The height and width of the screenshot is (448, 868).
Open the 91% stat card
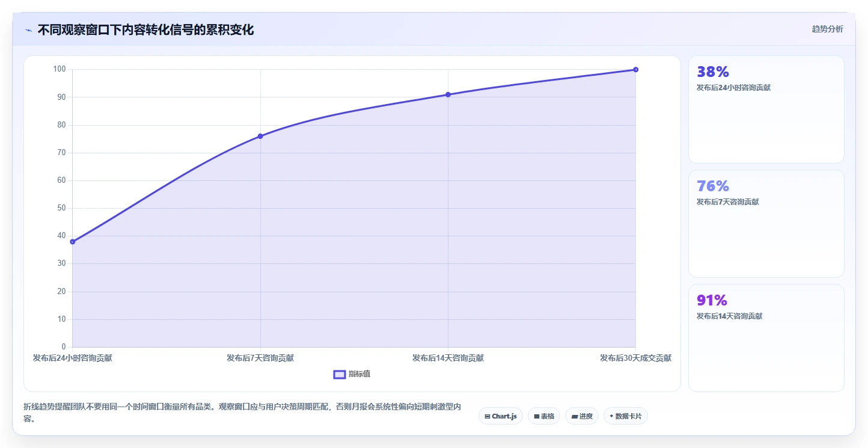coord(766,338)
